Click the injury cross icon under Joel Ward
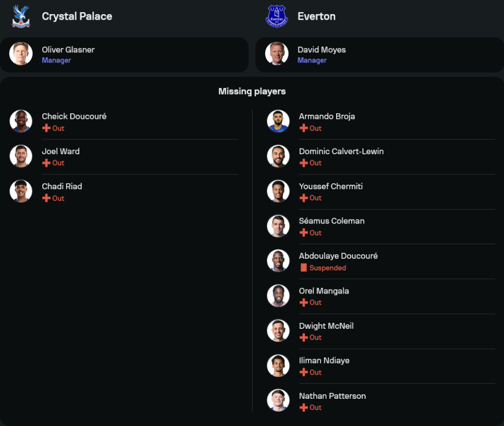The width and height of the screenshot is (504, 426). (46, 163)
